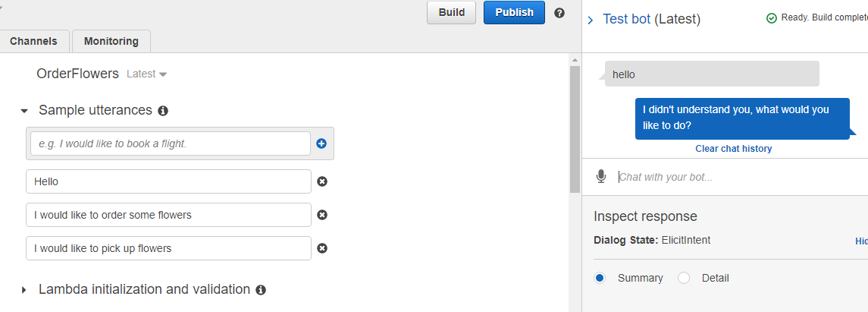The height and width of the screenshot is (312, 868).
Task: Click the plus icon to add utterance
Action: [x=321, y=143]
